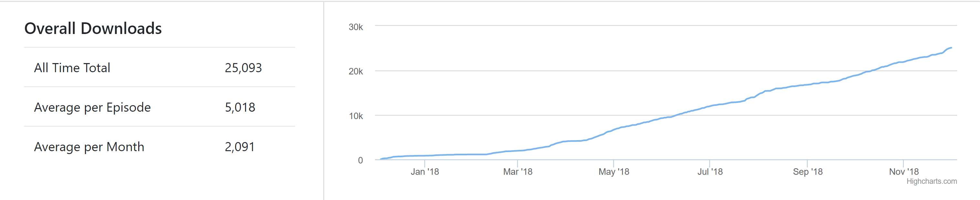Click the Jan '18 axis label
980x200 pixels.
(425, 172)
